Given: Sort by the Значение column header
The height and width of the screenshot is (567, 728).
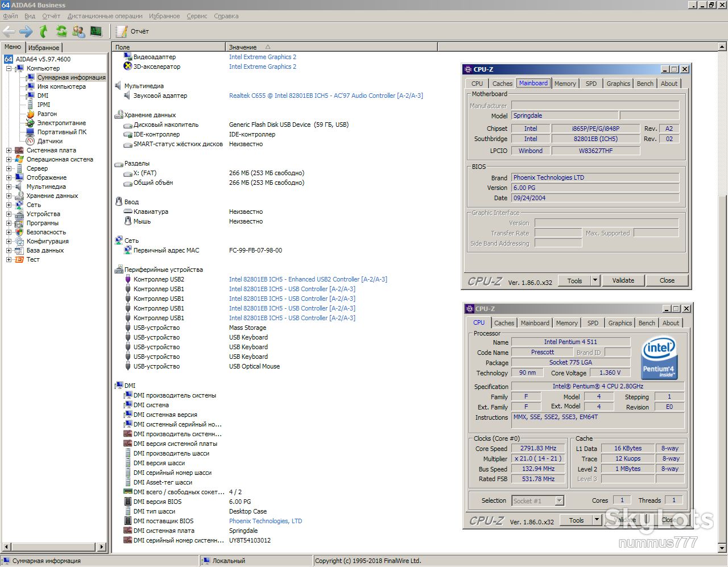Looking at the screenshot, I should (243, 47).
